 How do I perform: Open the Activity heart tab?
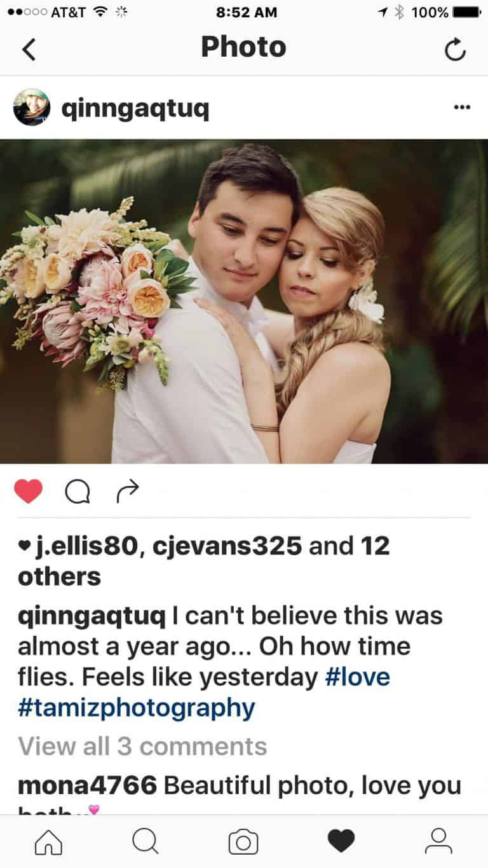pyautogui.click(x=341, y=842)
